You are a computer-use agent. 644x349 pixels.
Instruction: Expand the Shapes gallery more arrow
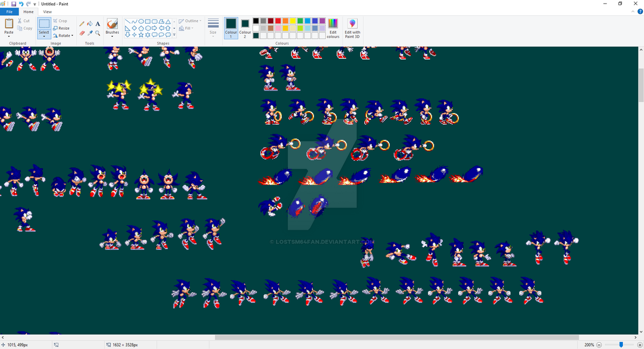[x=174, y=35]
